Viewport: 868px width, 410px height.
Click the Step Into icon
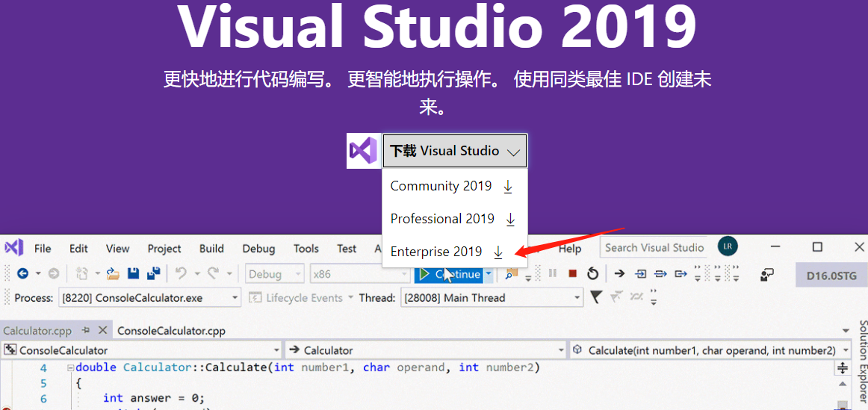tap(640, 273)
